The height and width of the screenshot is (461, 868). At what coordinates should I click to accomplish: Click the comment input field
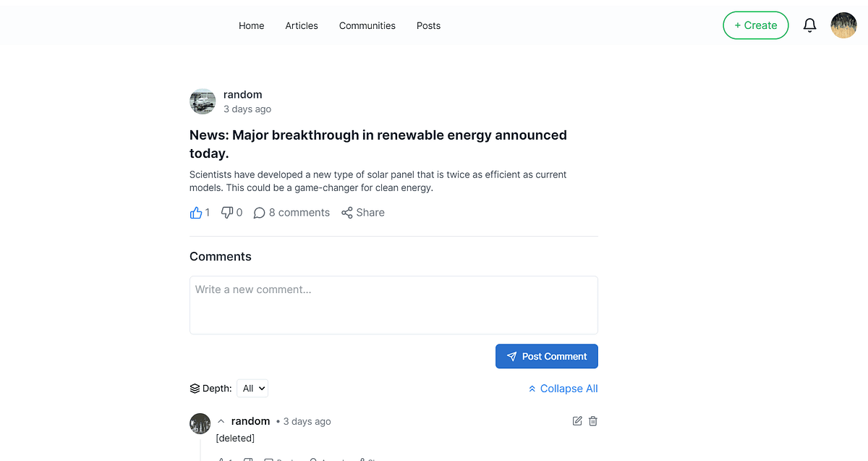tap(393, 304)
